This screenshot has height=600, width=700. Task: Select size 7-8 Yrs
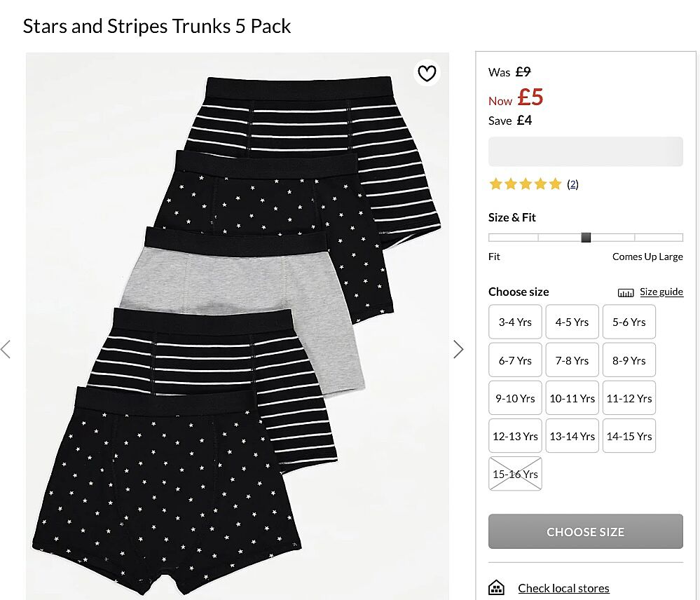click(x=572, y=360)
